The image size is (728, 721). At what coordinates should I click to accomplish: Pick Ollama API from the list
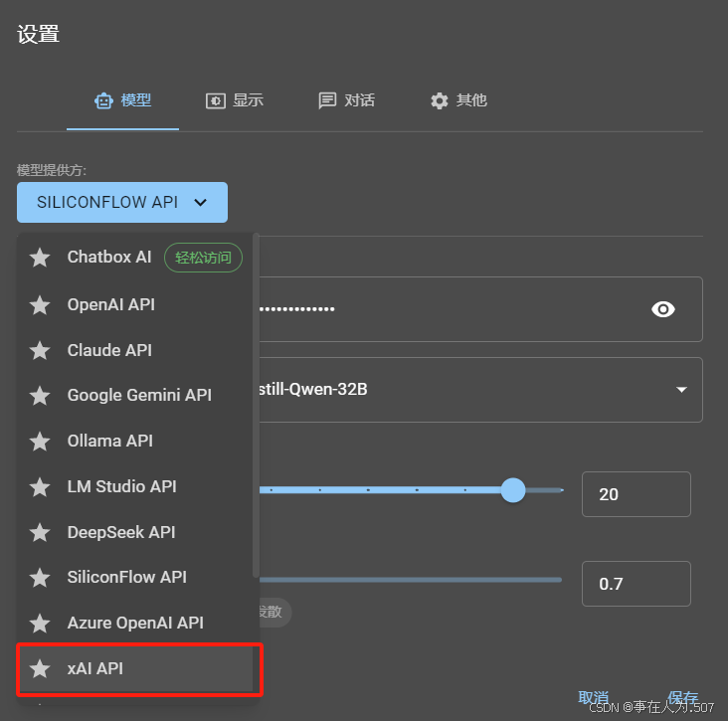[x=135, y=441]
